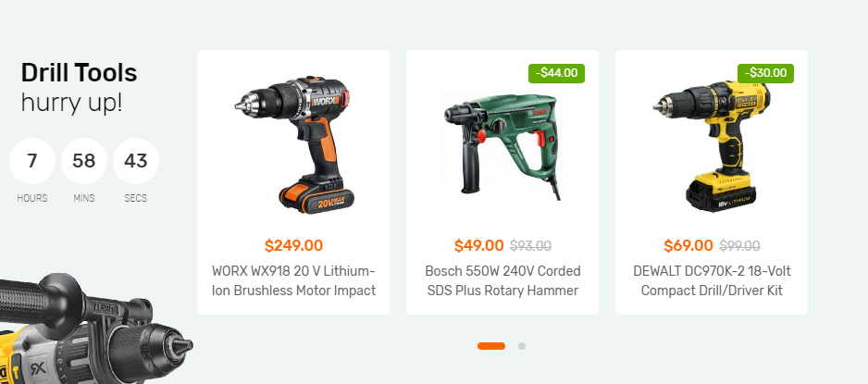Click the DEWALT DC970K-2 18-Volt title
Image resolution: width=868 pixels, height=384 pixels.
pyautogui.click(x=712, y=280)
